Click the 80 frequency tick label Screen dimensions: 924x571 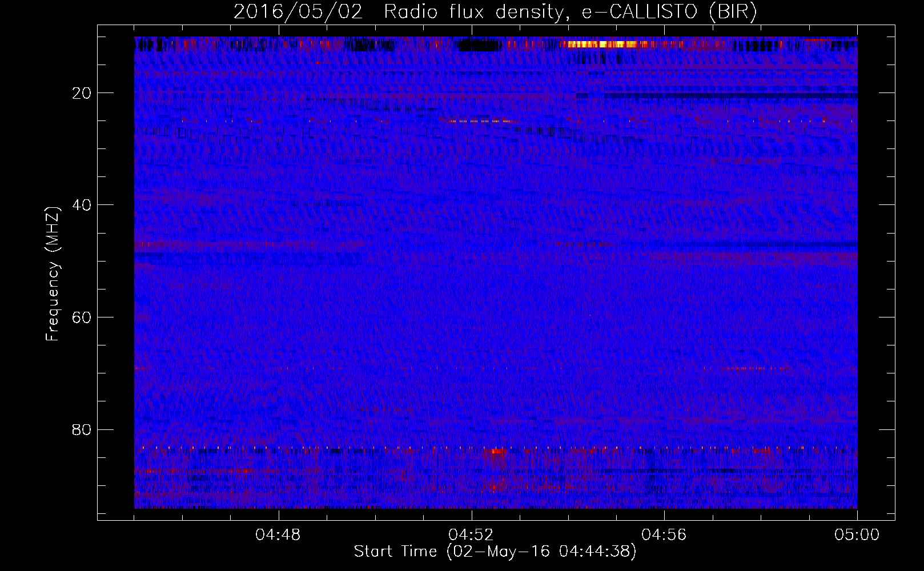[82, 429]
